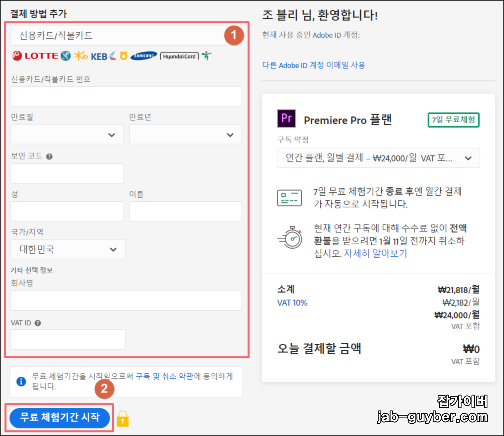Click the 오늘 결제할 금액 label
This screenshot has height=436, width=504.
pos(319,349)
